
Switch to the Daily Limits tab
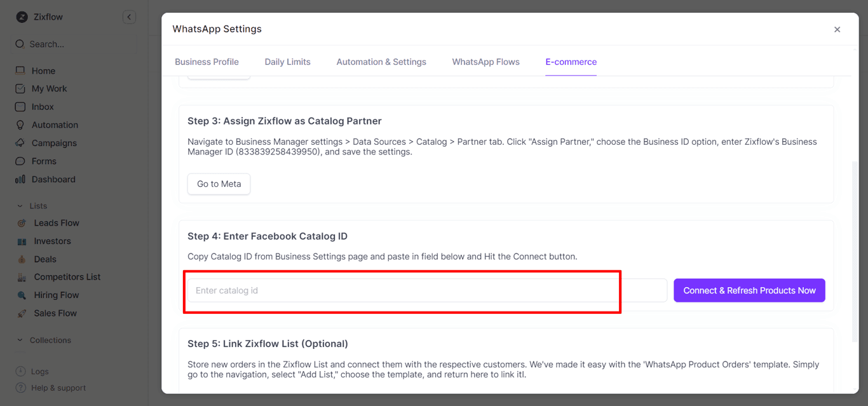pos(287,62)
